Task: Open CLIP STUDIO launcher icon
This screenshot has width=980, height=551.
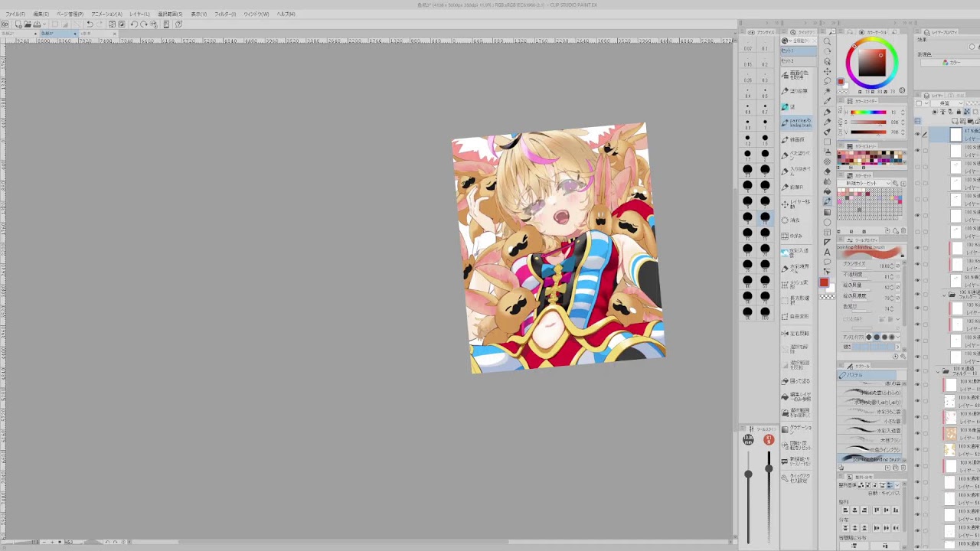Action: [5, 24]
